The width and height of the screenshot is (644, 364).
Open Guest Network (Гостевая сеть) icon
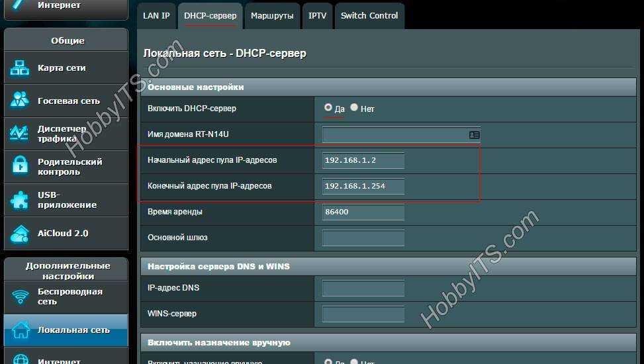pos(20,101)
